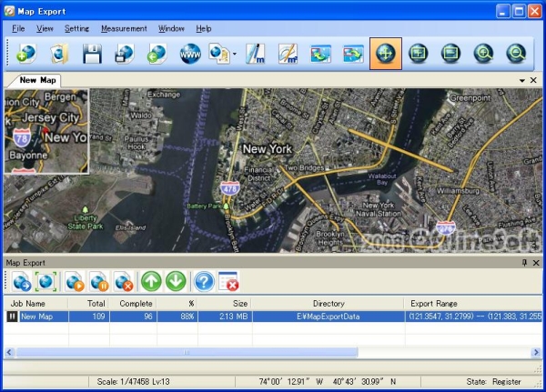Click the globe with document export icon

[x=219, y=54]
